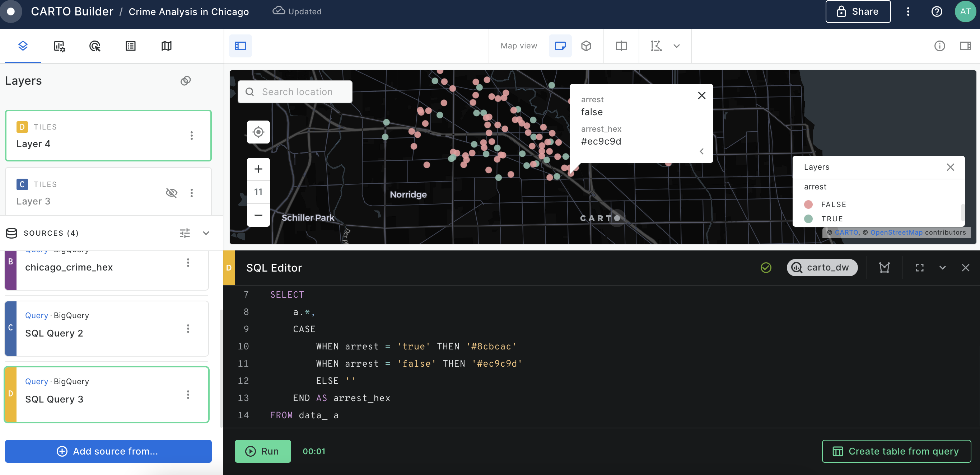The width and height of the screenshot is (980, 475).
Task: Click the Search location field
Action: [295, 91]
